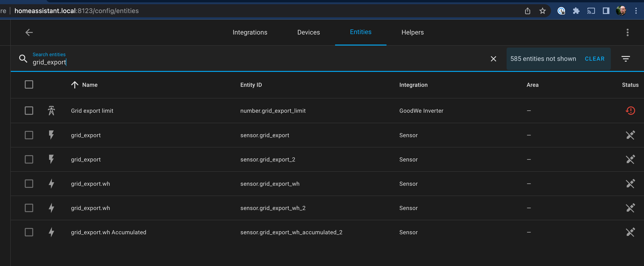The height and width of the screenshot is (266, 644).
Task: Click the Cast icon in the browser toolbar
Action: (591, 11)
